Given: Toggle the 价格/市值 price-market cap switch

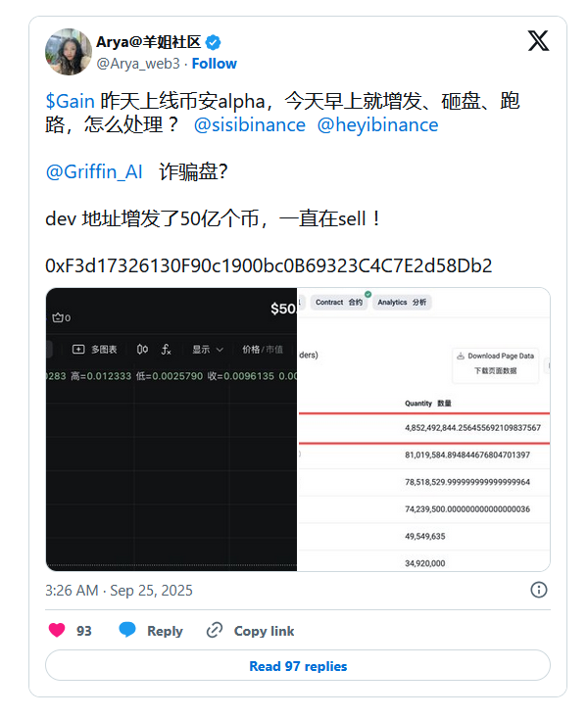Looking at the screenshot, I should pyautogui.click(x=263, y=350).
